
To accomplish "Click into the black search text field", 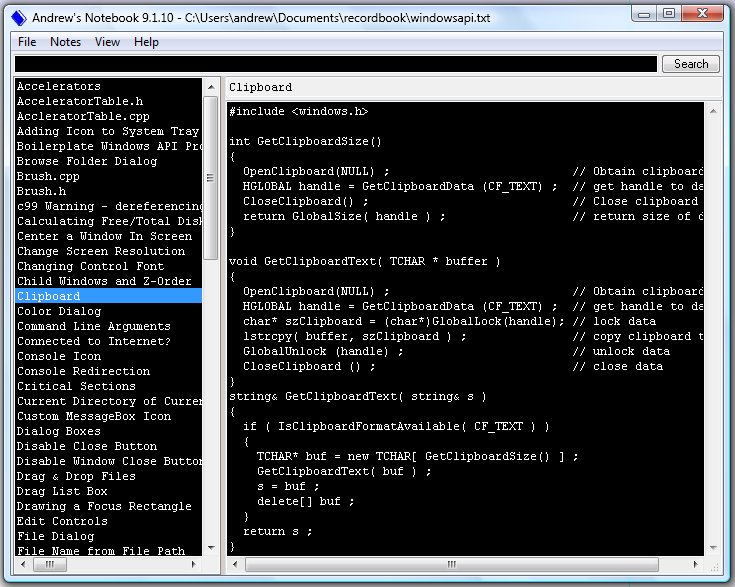I will click(336, 64).
